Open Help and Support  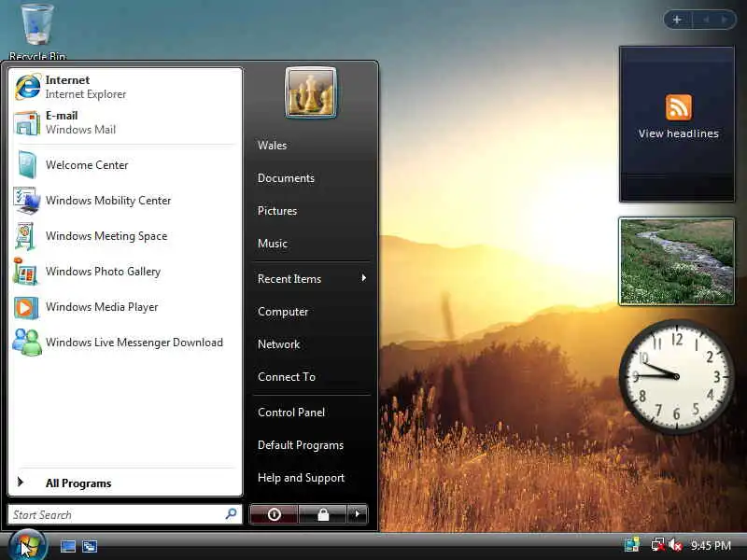pos(301,478)
